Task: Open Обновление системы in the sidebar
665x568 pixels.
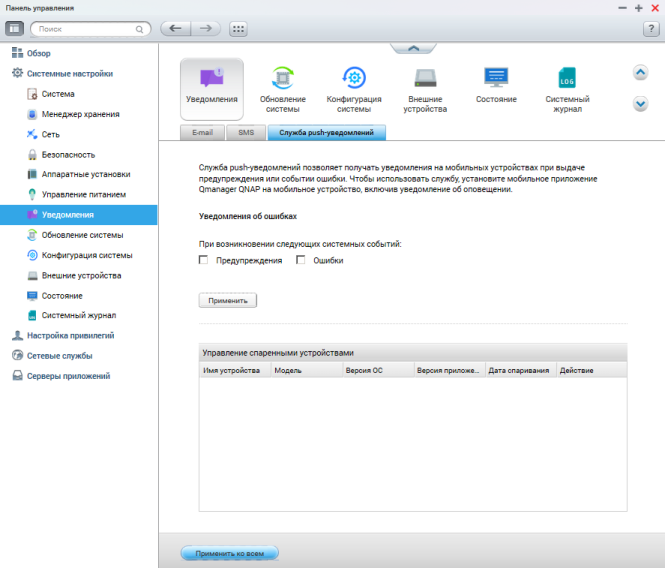Action: point(75,235)
